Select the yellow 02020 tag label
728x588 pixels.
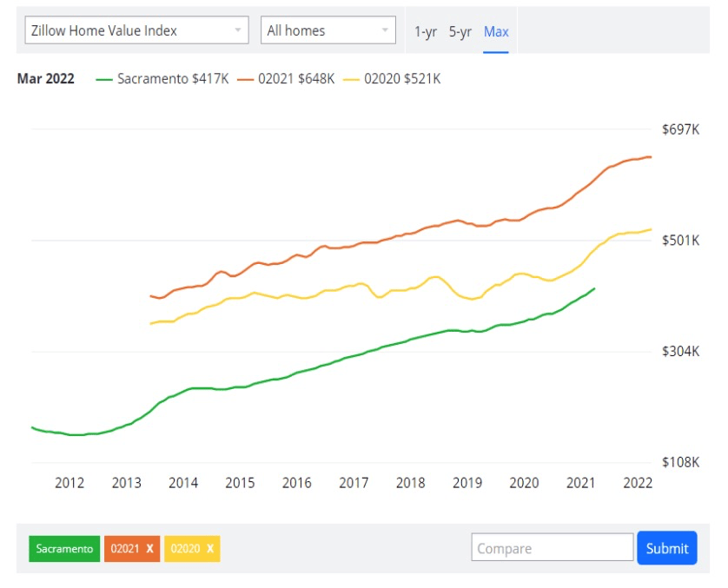[185, 549]
